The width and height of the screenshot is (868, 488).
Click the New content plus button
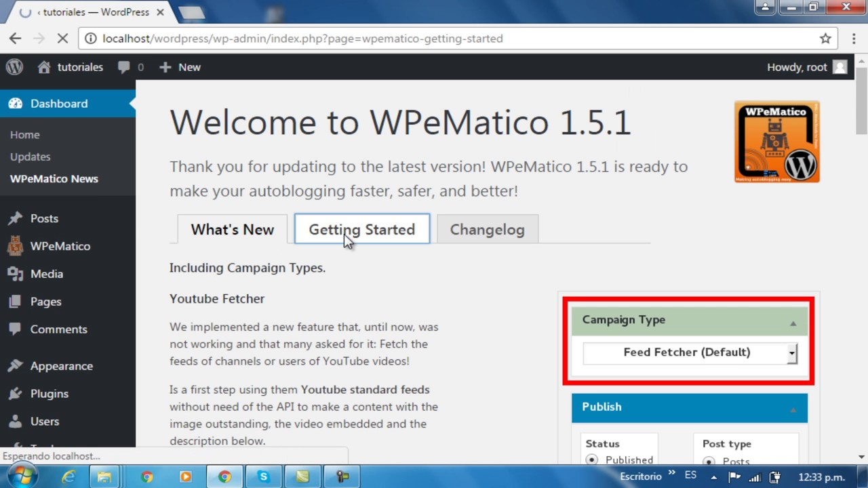pyautogui.click(x=180, y=67)
